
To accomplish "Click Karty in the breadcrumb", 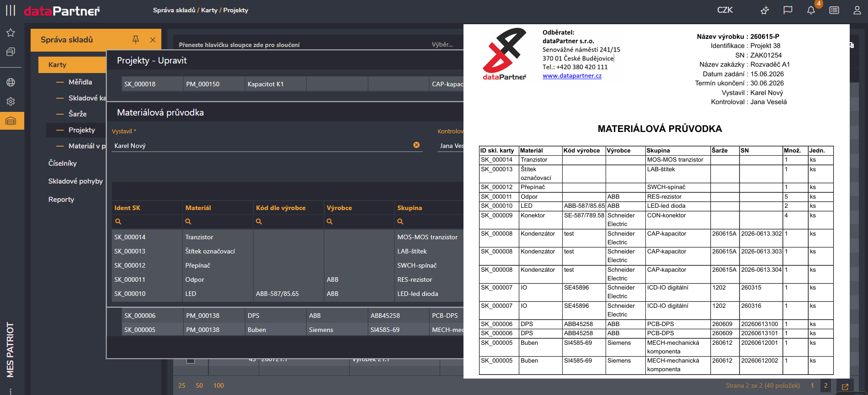I will coord(209,10).
